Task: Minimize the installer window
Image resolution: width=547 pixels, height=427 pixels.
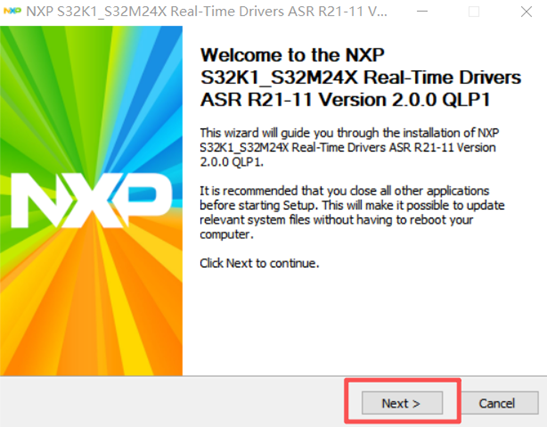Action: point(422,12)
